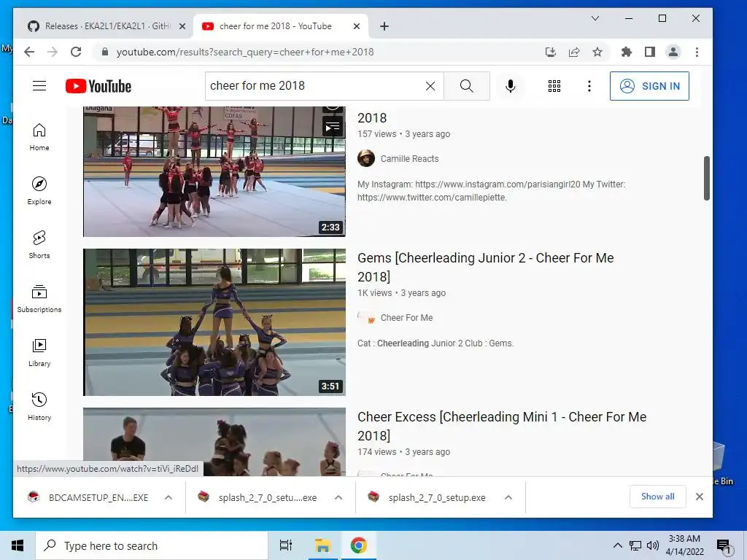Go back with the browser back arrow
Screen dimensions: 747x560
click(29, 52)
